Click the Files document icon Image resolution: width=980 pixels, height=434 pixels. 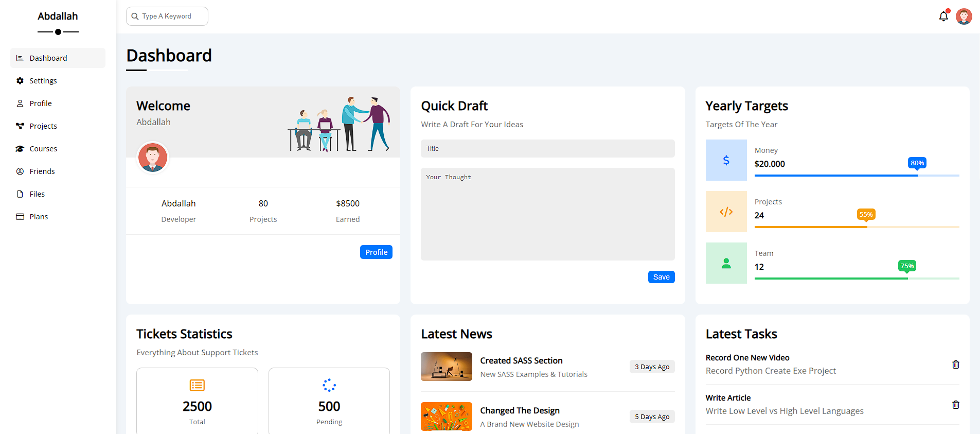pos(20,194)
